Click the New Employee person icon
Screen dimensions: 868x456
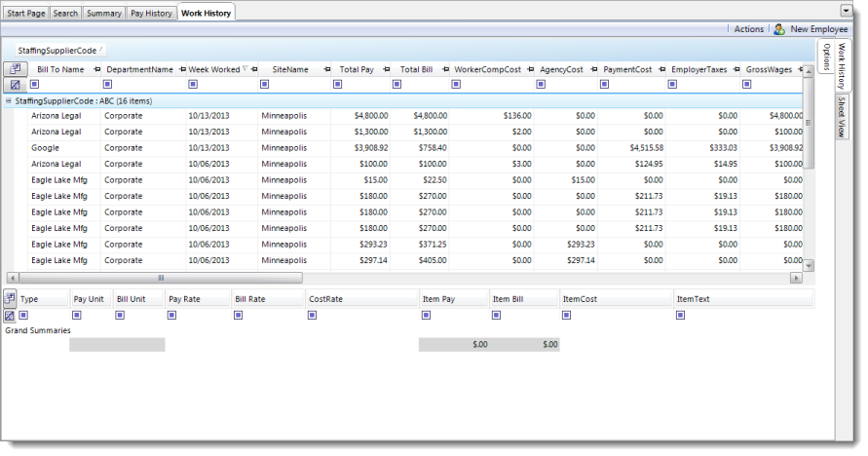pos(779,29)
